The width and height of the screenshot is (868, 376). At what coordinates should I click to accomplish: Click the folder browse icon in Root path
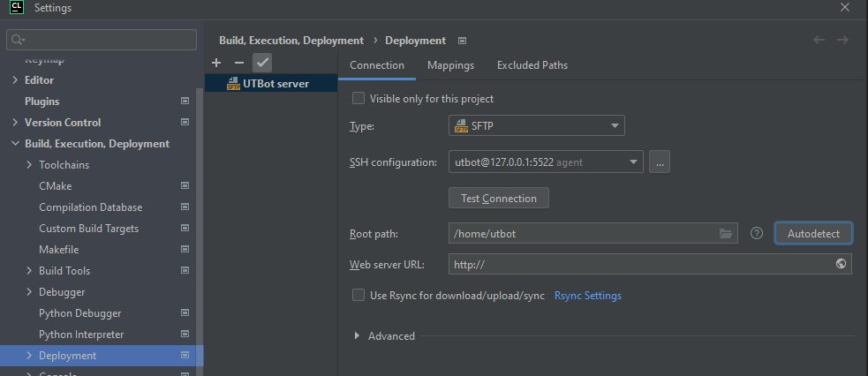click(726, 234)
